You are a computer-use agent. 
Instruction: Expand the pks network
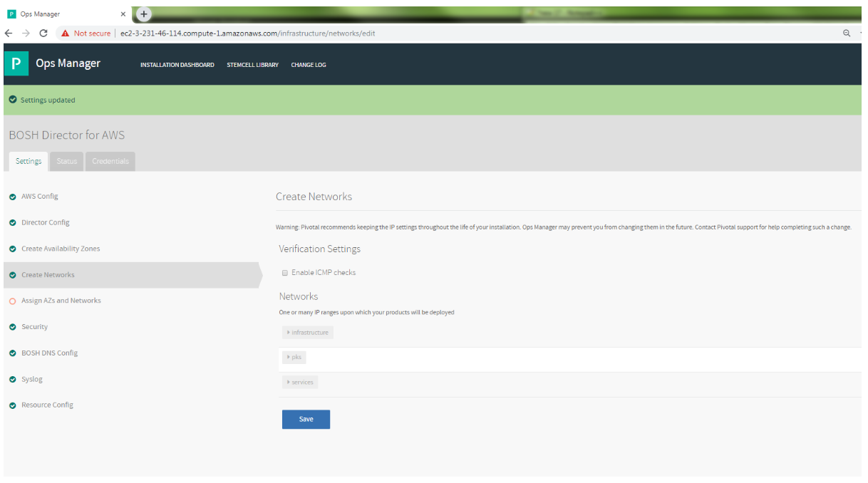(294, 358)
